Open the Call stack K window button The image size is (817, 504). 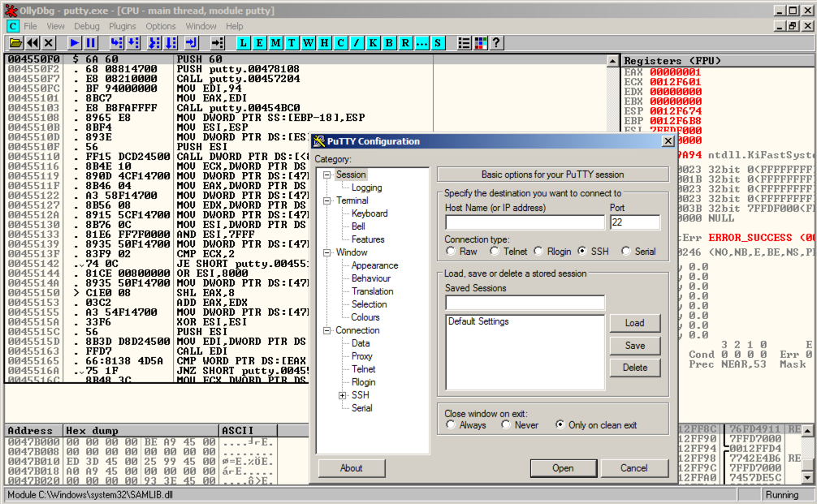(x=373, y=43)
